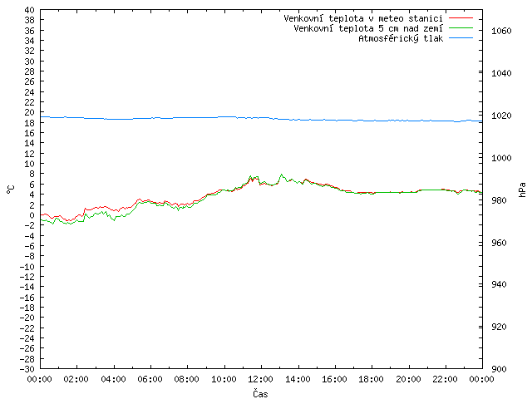
Task: Click the '−20' temperature axis label
Action: point(27,318)
